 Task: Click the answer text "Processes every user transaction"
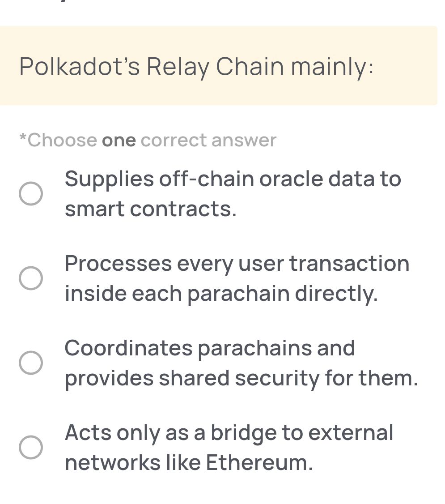pyautogui.click(x=237, y=264)
